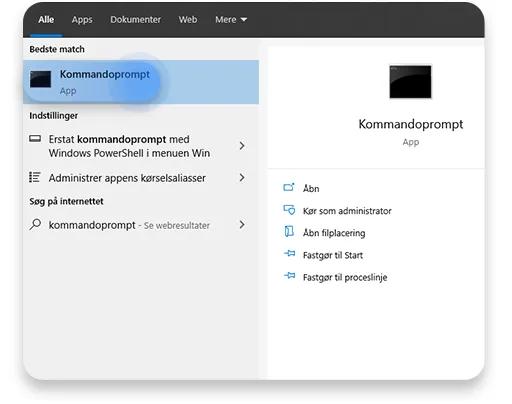512x404 pixels.
Task: Click the Bedste match heading
Action: click(57, 49)
